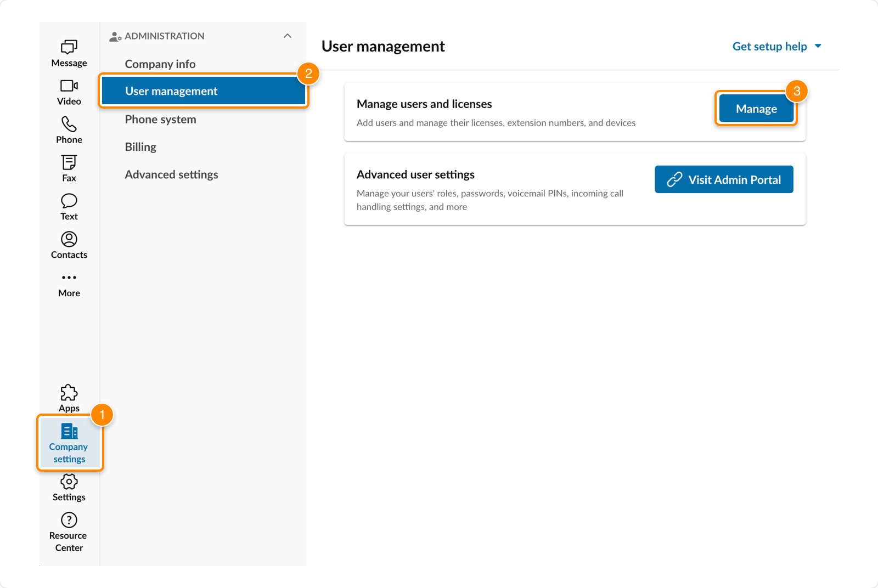The image size is (878, 588).
Task: Open the Message section icon
Action: [69, 47]
